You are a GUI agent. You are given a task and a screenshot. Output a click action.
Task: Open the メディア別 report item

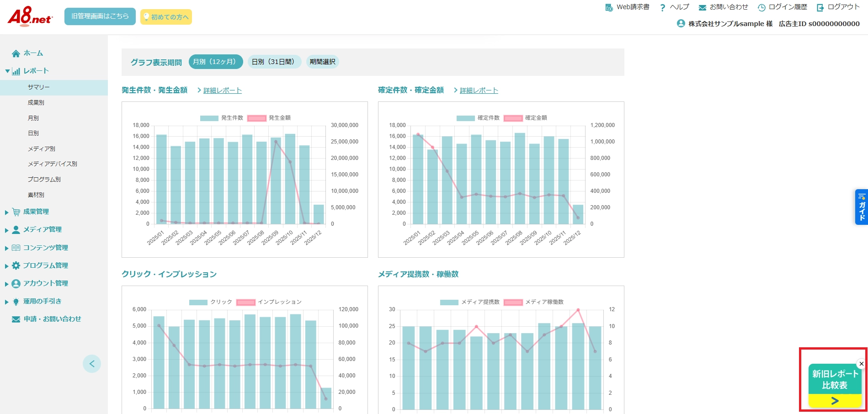(x=42, y=149)
